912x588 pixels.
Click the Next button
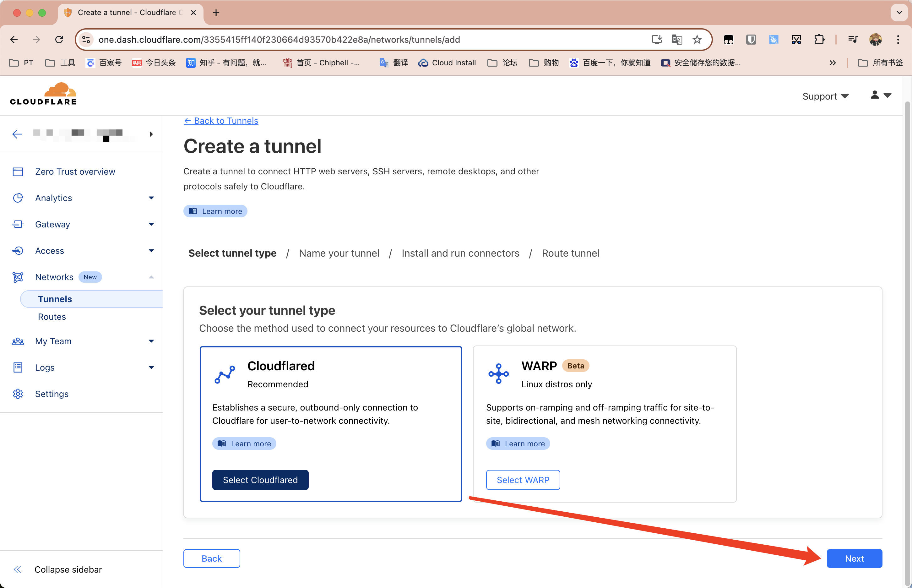[x=855, y=558]
